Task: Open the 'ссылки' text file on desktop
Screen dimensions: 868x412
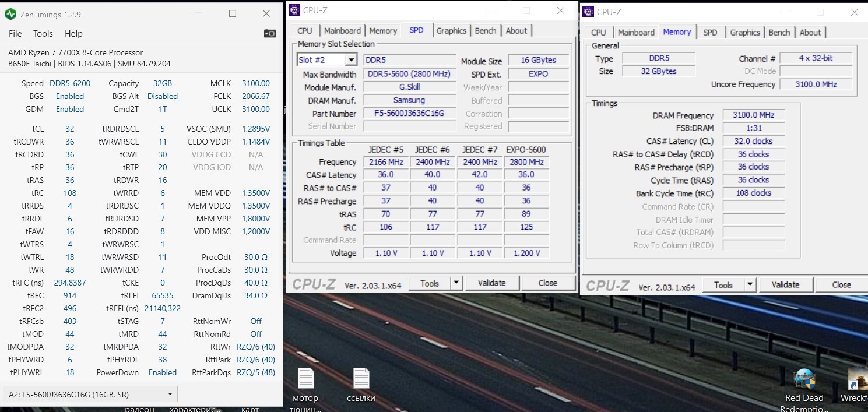Action: (361, 379)
